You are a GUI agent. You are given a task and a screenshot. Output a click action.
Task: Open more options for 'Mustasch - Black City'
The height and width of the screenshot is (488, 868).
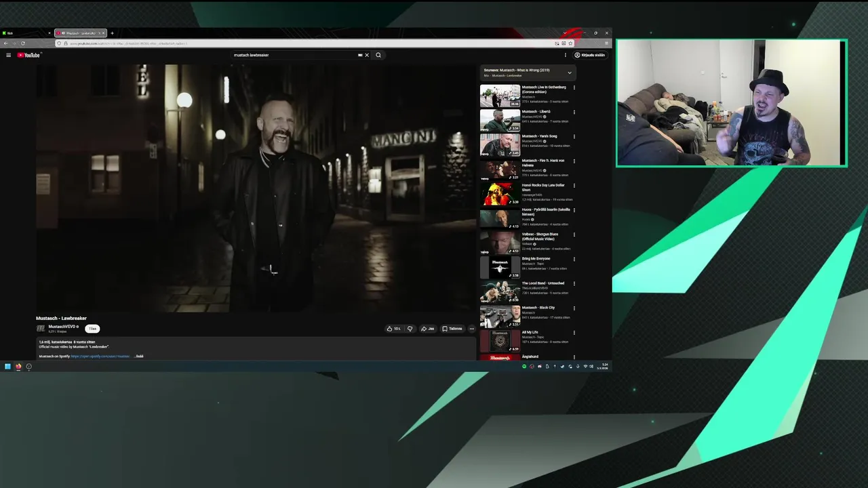tap(574, 308)
